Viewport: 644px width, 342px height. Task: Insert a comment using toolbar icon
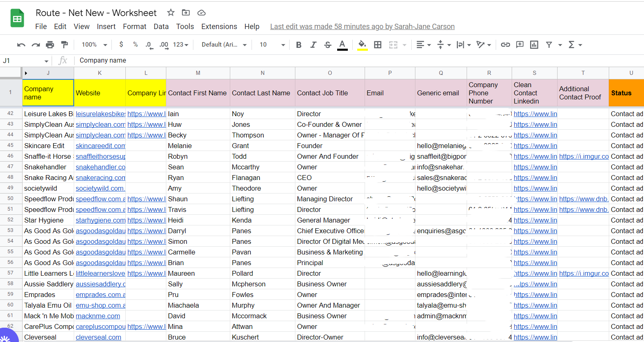(x=519, y=45)
